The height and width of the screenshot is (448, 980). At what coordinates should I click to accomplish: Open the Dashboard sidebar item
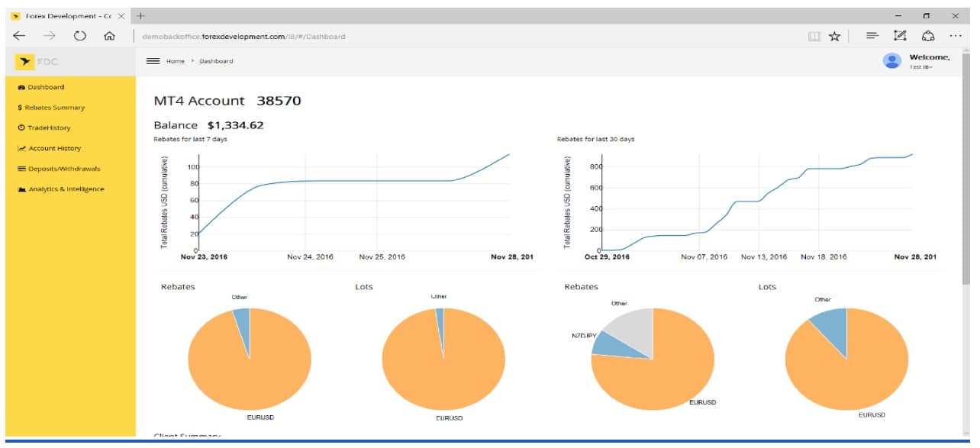coord(46,87)
